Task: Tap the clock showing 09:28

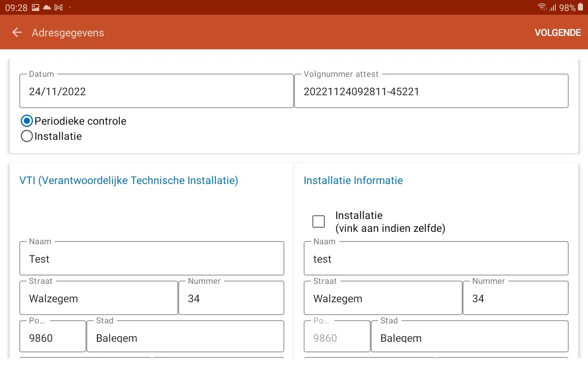Action: click(16, 7)
